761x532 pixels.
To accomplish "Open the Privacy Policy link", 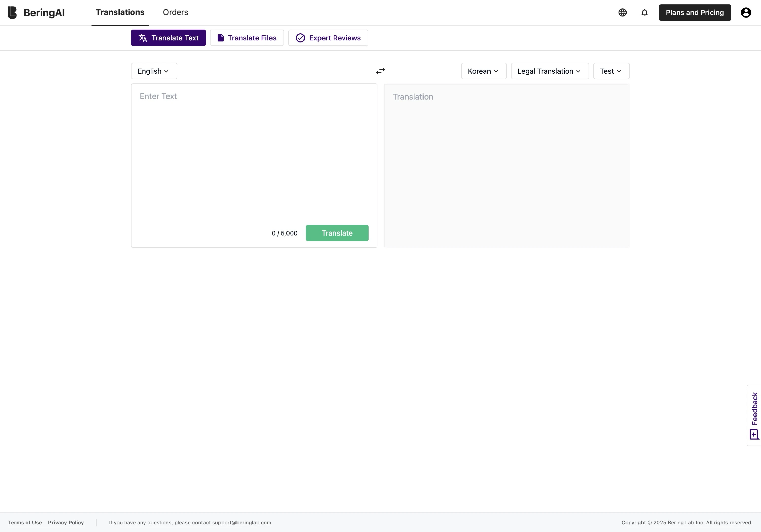I will click(x=66, y=522).
